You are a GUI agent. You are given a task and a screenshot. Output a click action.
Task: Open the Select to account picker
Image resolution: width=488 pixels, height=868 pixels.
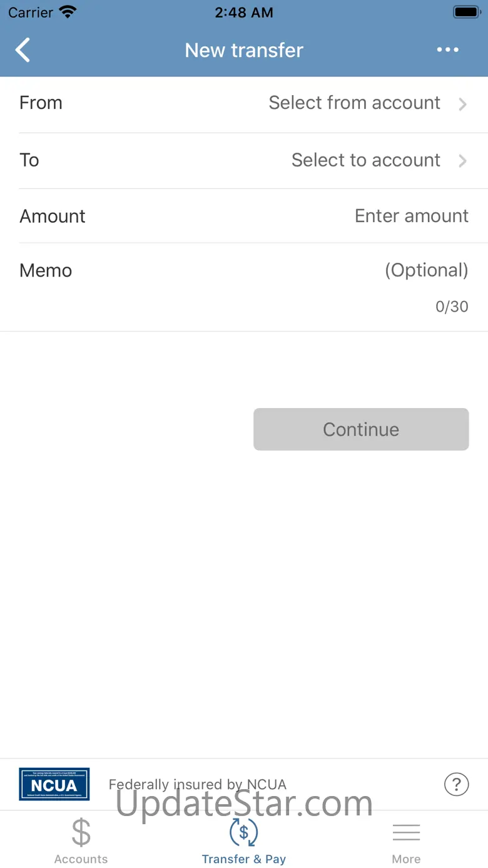[365, 160]
